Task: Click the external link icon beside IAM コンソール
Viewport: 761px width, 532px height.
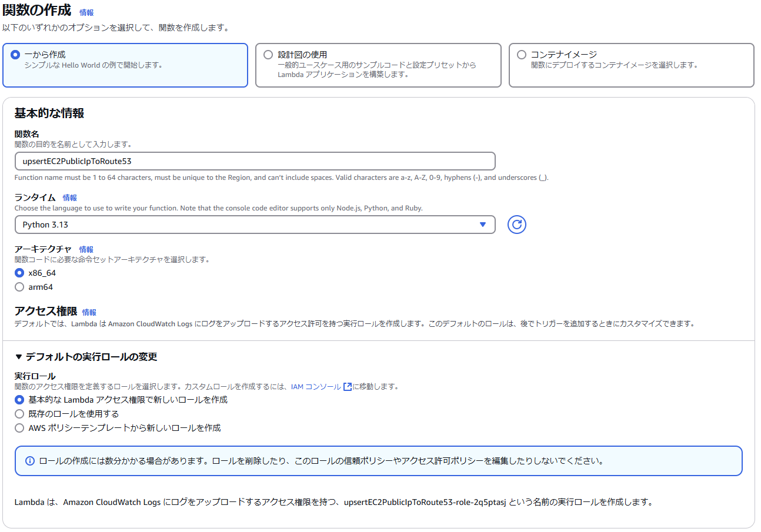Action: click(x=348, y=387)
